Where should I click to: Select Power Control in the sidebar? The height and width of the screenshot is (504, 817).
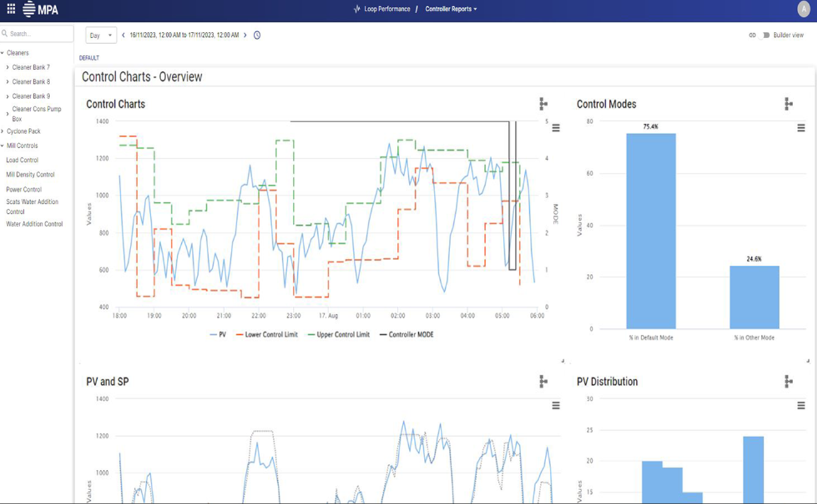click(24, 189)
